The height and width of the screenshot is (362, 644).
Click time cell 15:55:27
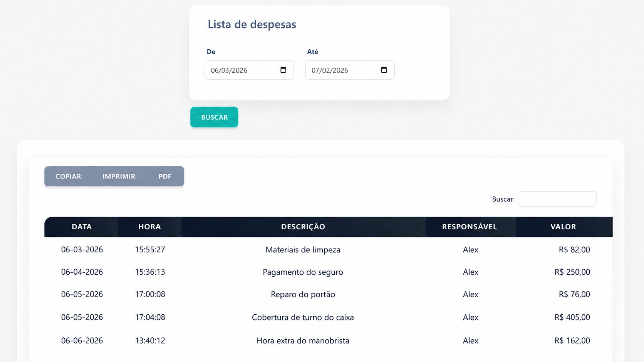(150, 250)
